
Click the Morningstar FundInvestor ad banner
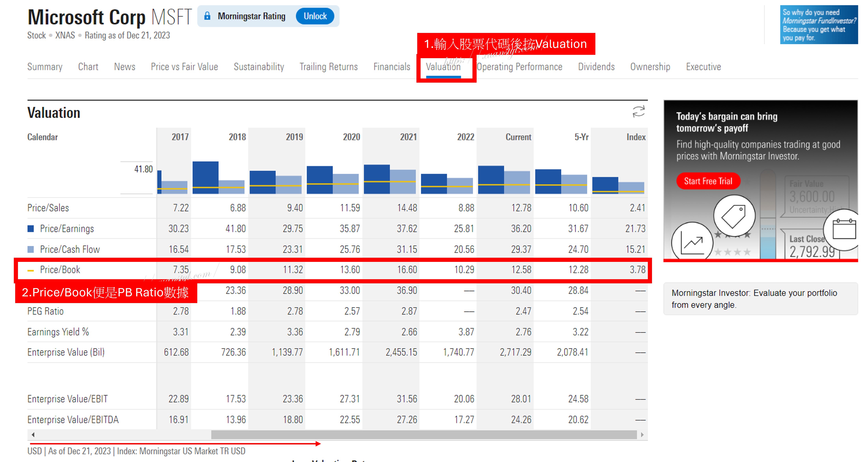(819, 25)
